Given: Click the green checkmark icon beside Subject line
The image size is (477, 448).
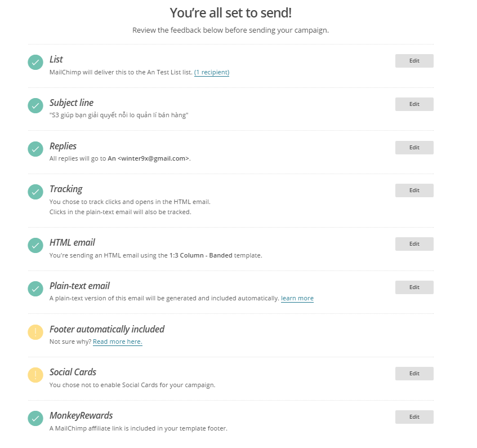Looking at the screenshot, I should tap(35, 105).
